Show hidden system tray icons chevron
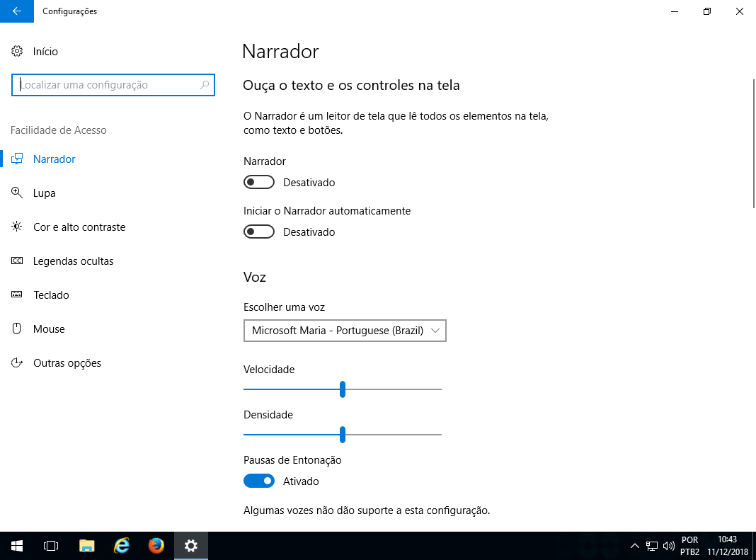This screenshot has width=756, height=560. [x=635, y=546]
